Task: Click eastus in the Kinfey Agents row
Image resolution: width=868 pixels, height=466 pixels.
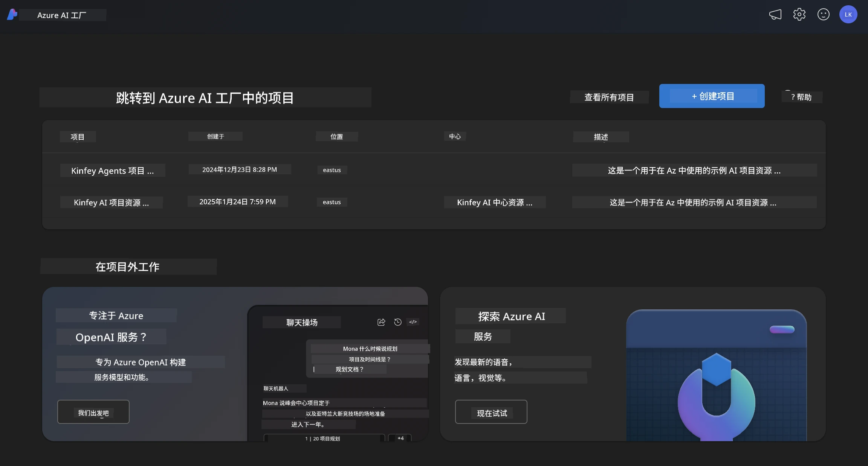Action: click(332, 170)
